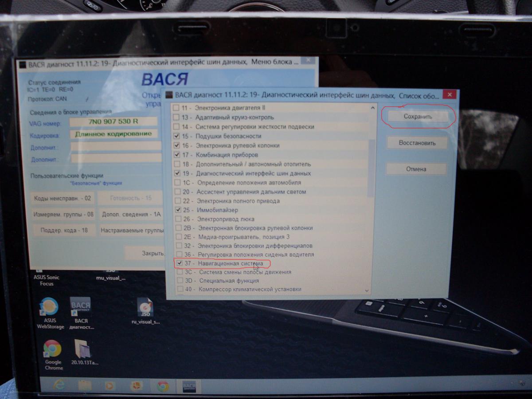
Task: Activate ВАСЯ диагност taskbar button
Action: [189, 387]
